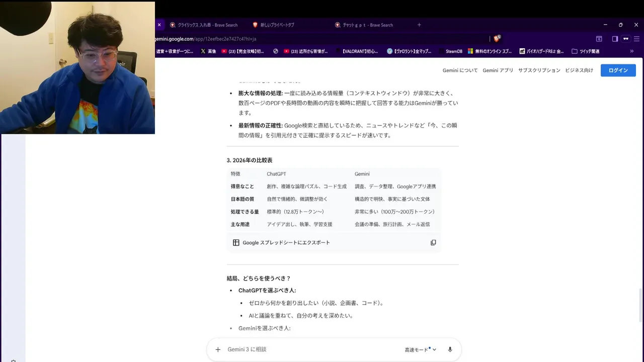
Task: Export table via Google スプレッドシートにエクスポート
Action: point(281,242)
